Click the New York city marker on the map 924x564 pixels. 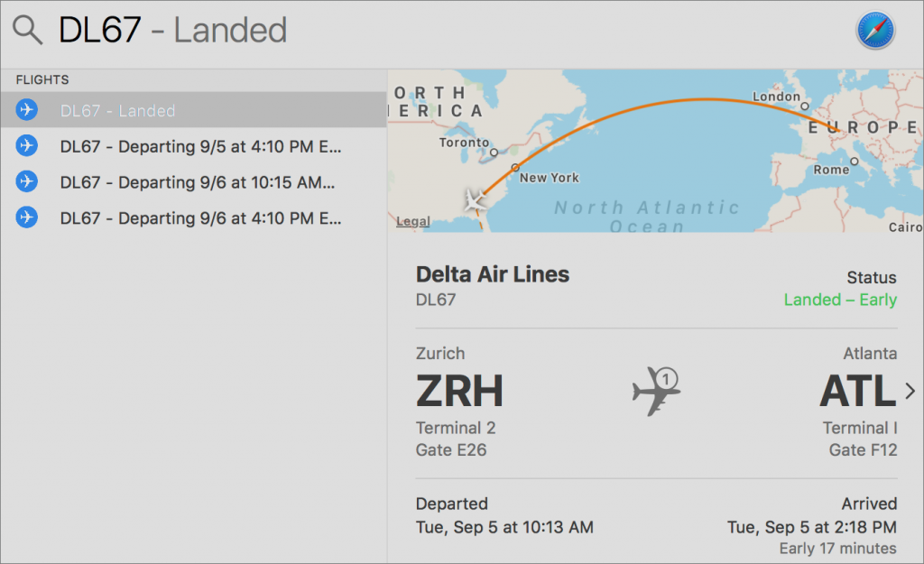515,167
